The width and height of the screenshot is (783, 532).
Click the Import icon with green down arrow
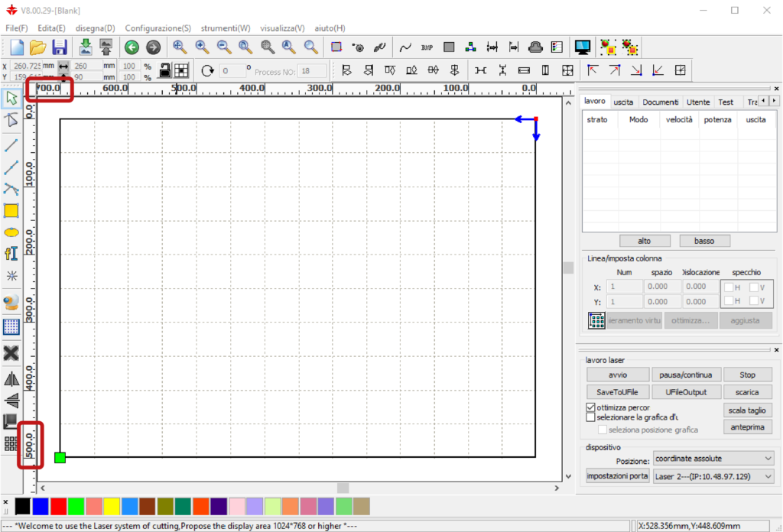86,47
